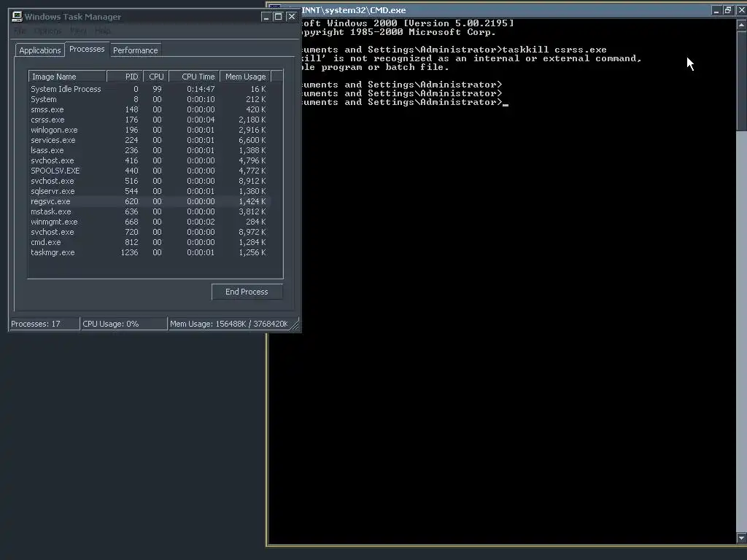The image size is (747, 560).
Task: Switch to the Performance tab
Action: click(135, 50)
